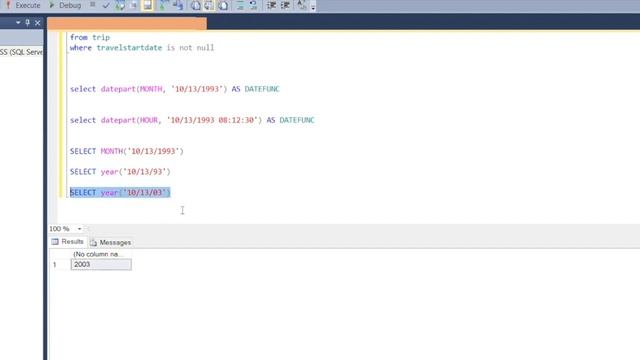The height and width of the screenshot is (360, 640).
Task: Switch to the Messages tab
Action: coord(111,242)
